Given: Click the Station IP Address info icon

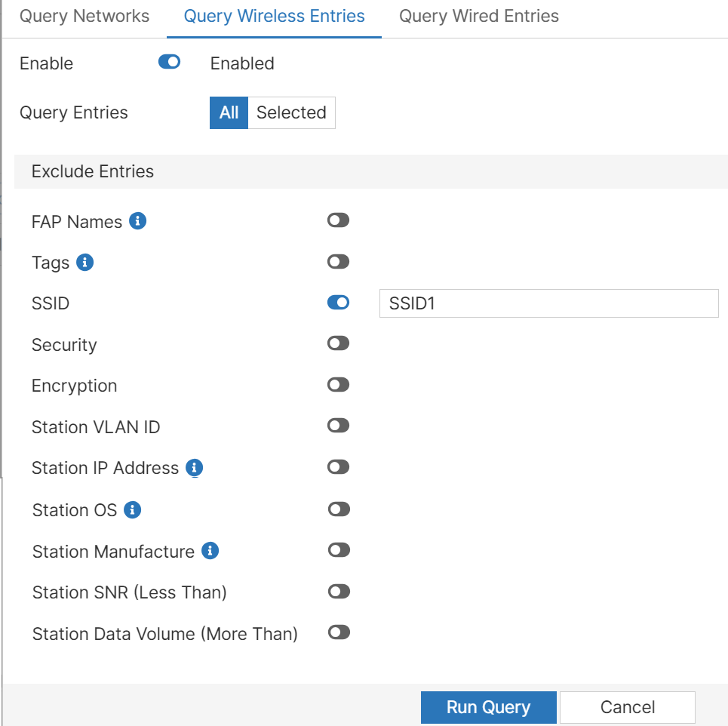Looking at the screenshot, I should (x=195, y=468).
